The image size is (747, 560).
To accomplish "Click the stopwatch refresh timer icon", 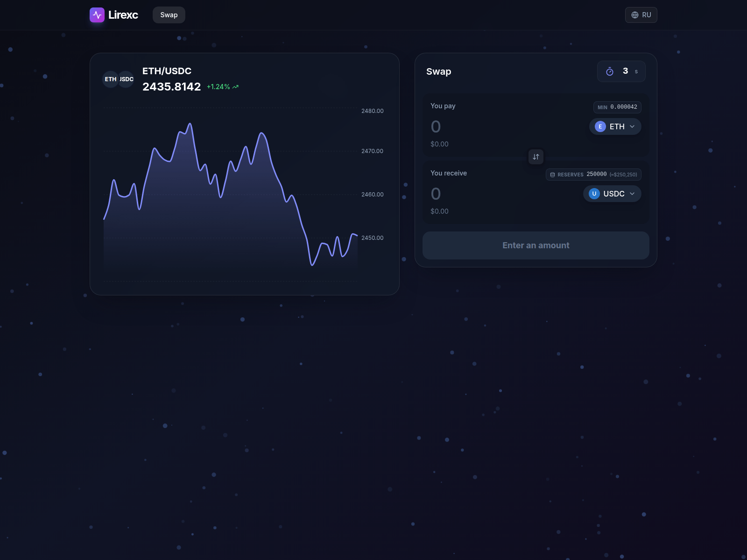I will click(610, 71).
